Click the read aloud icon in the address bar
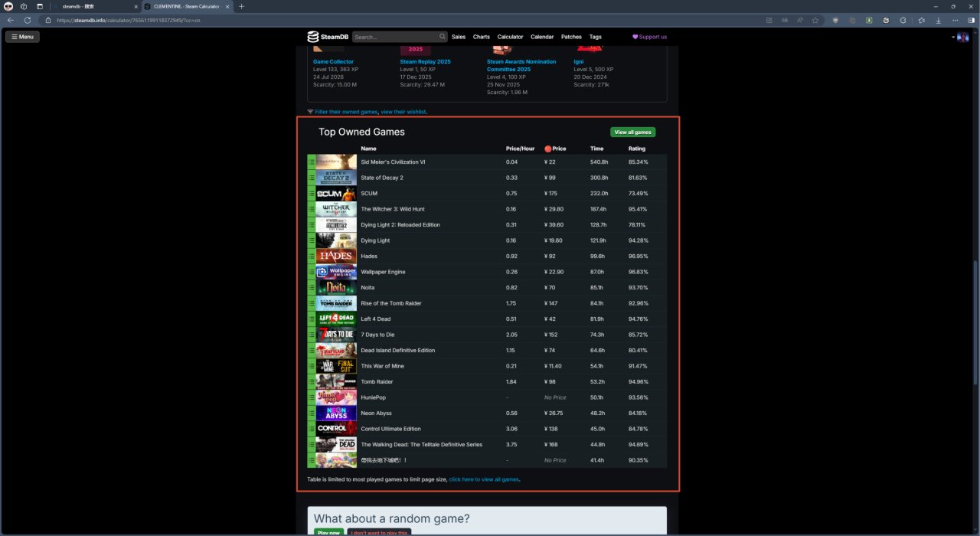The image size is (980, 536). (x=800, y=20)
